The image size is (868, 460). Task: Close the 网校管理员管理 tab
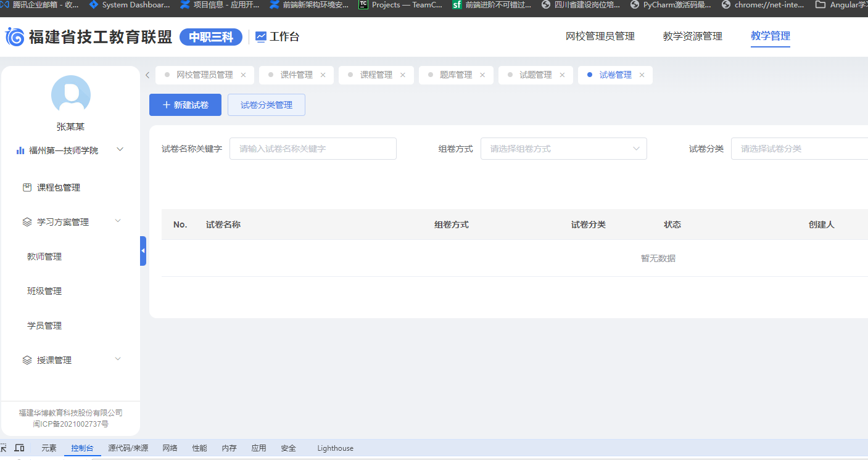pyautogui.click(x=243, y=75)
